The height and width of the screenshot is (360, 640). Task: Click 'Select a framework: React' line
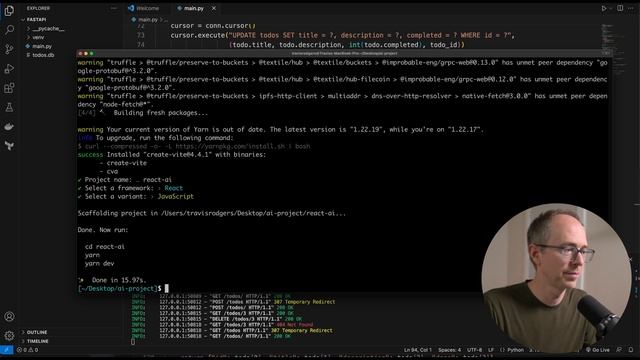pos(130,188)
